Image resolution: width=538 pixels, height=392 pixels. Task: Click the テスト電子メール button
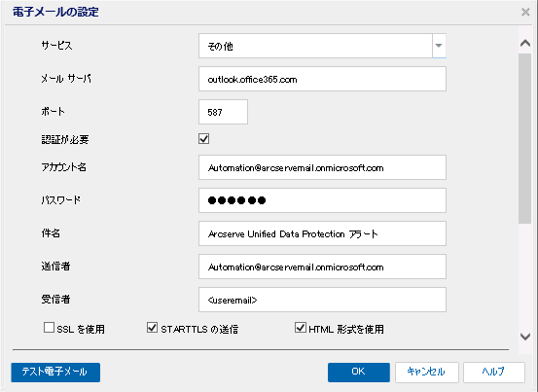[55, 373]
